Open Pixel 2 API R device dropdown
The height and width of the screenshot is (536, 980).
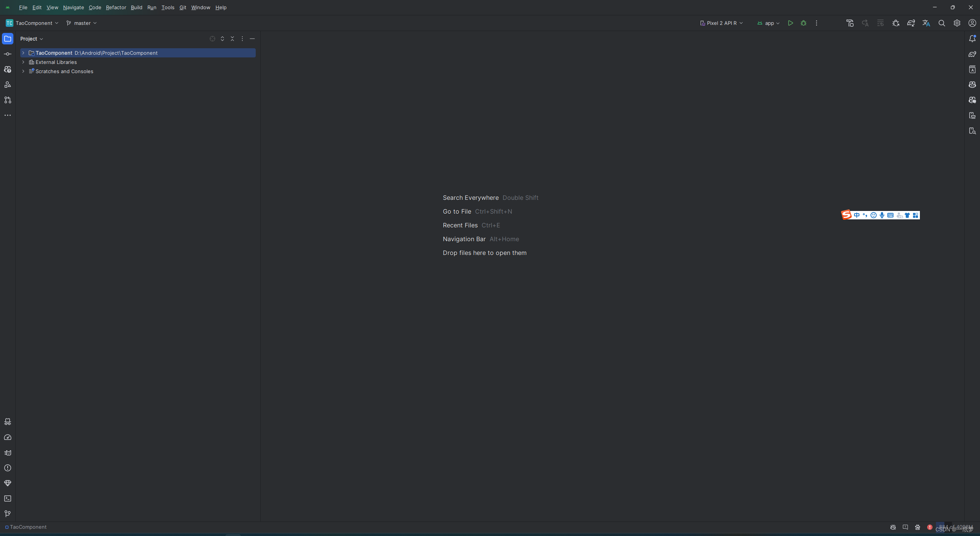(x=722, y=23)
